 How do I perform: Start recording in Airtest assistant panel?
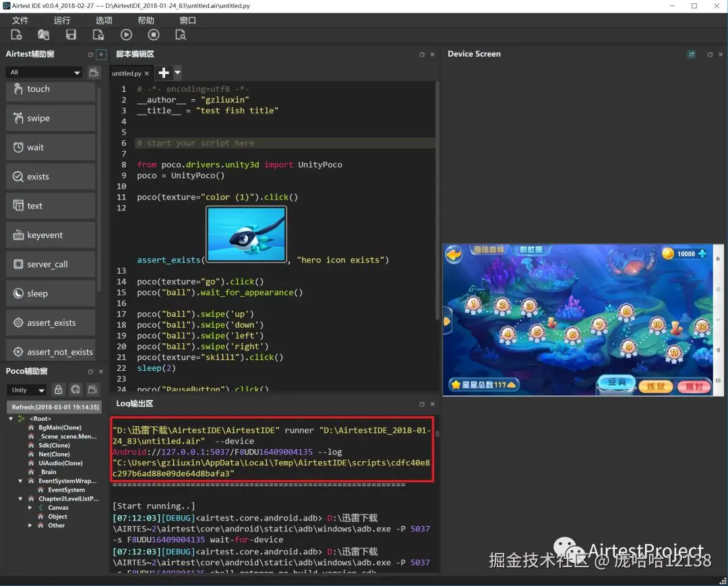[94, 72]
